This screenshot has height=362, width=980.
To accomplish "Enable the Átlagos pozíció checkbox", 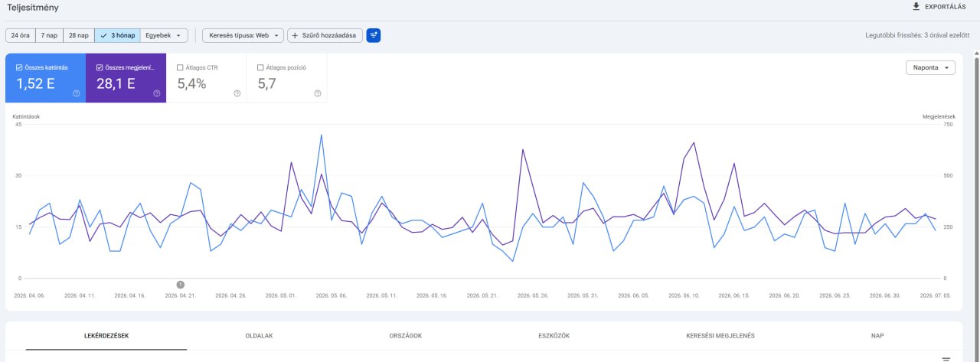I will tap(260, 67).
